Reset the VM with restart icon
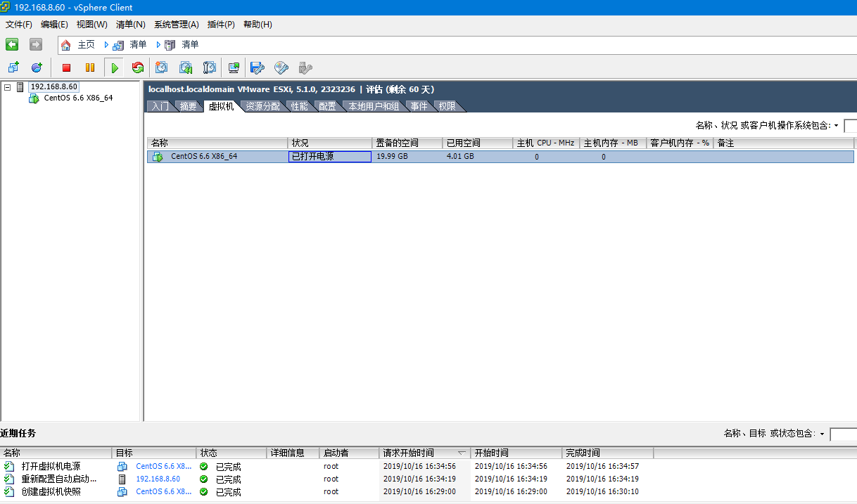This screenshot has height=504, width=857. point(138,67)
